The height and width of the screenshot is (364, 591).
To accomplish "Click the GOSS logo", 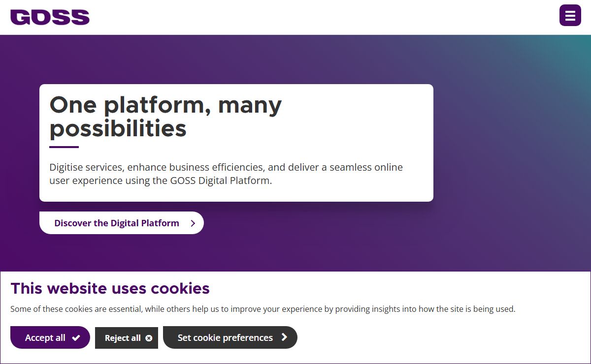I will [x=50, y=17].
